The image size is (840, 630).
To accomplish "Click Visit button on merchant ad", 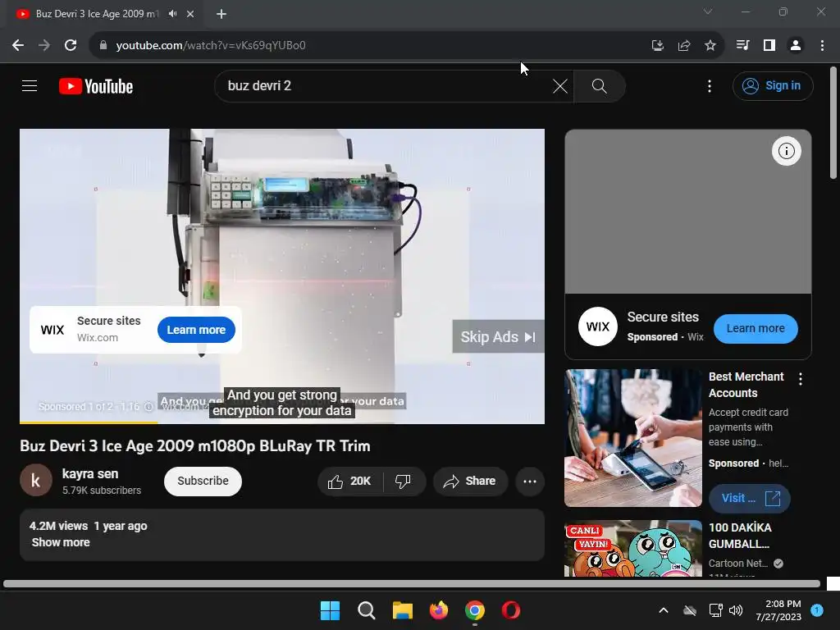I will (x=750, y=498).
